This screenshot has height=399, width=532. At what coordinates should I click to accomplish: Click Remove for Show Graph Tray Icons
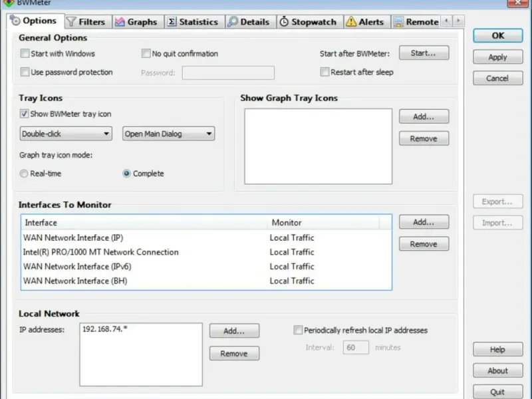(x=424, y=138)
